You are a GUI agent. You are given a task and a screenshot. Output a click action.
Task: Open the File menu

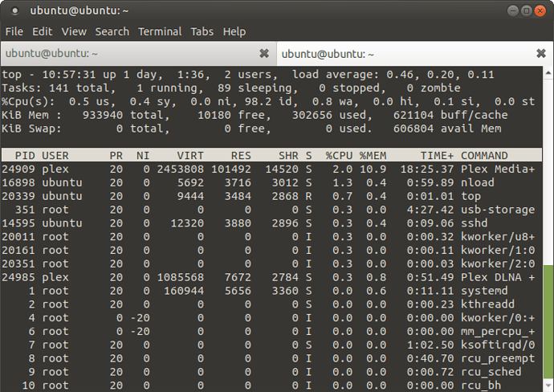point(14,31)
